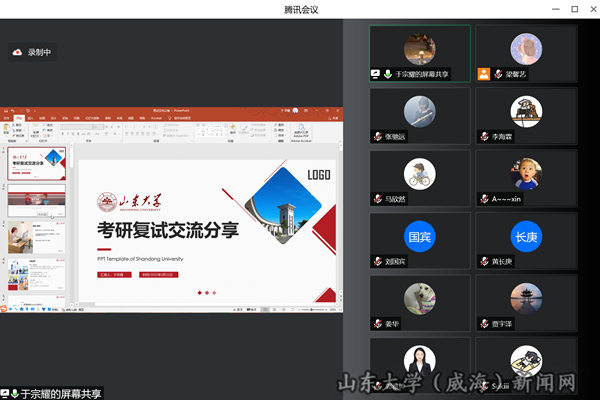Select slide 4 thumbnail in the slide panel

36,274
